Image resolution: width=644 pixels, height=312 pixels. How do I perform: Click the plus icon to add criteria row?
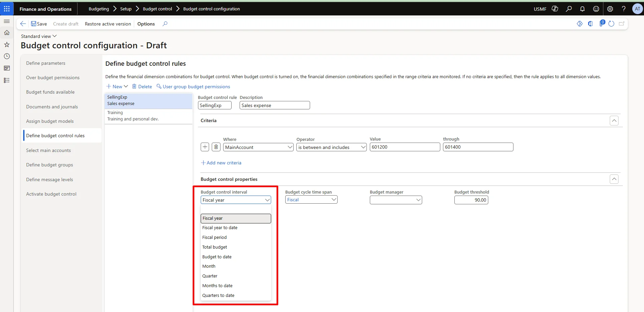pyautogui.click(x=205, y=147)
